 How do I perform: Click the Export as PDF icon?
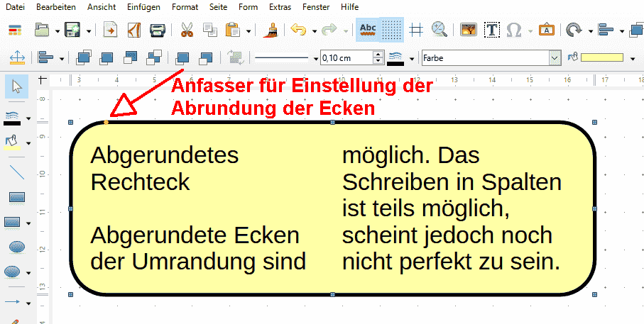(x=134, y=30)
